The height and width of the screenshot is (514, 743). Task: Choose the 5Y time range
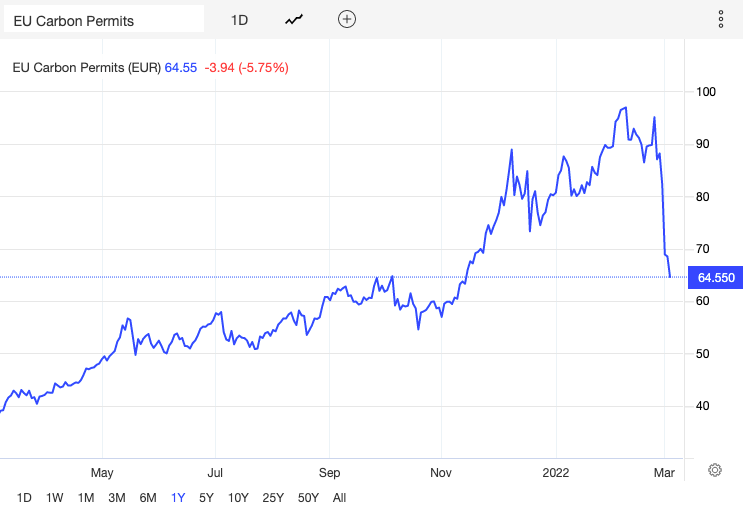[x=206, y=498]
